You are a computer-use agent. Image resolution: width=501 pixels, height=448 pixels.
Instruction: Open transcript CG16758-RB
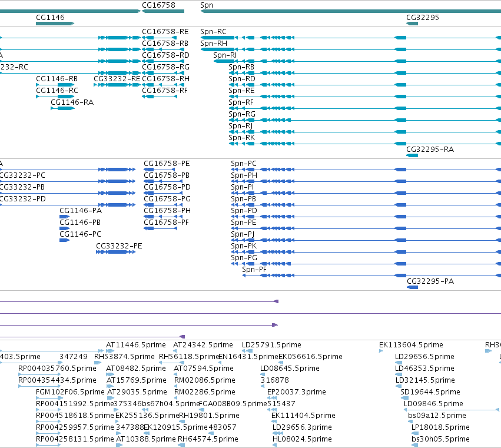click(x=165, y=44)
